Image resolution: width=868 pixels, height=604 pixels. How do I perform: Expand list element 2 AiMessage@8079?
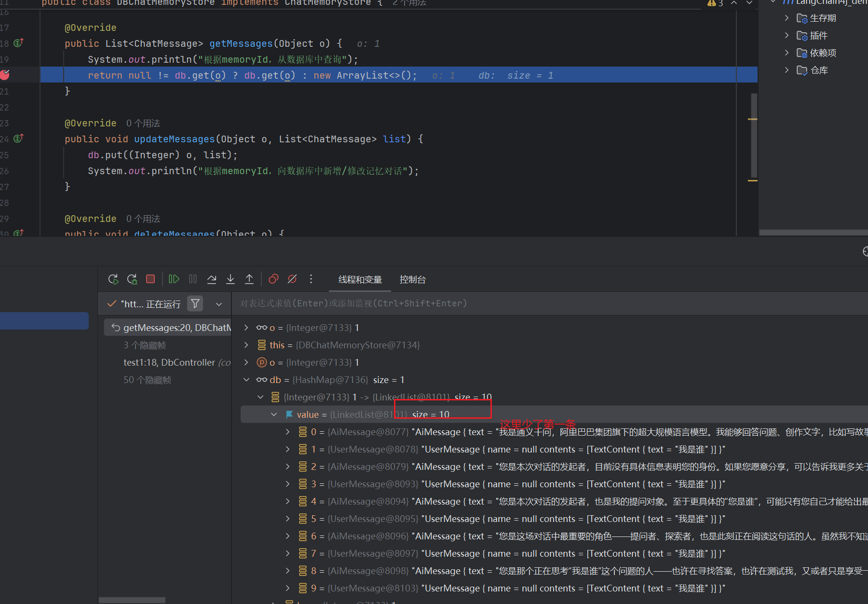click(288, 467)
